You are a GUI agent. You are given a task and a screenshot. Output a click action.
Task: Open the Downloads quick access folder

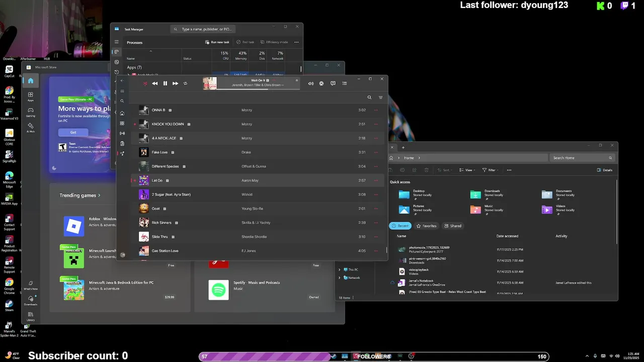coord(486,194)
